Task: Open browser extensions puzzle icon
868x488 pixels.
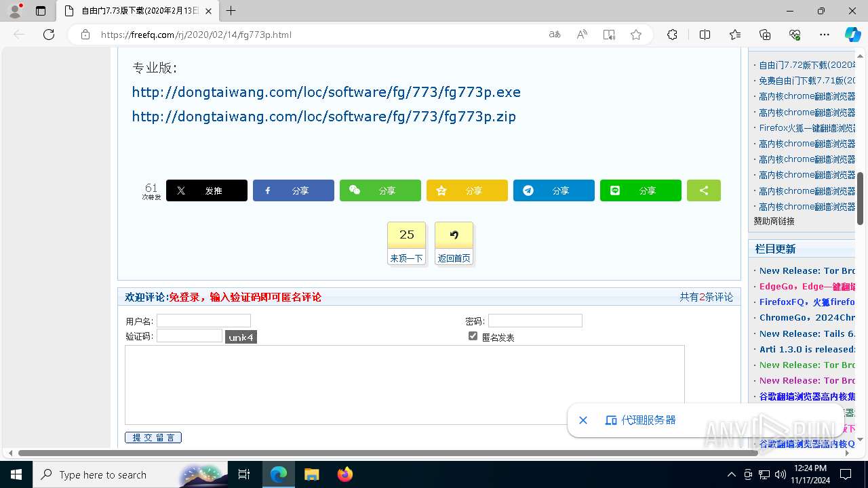Action: (x=672, y=35)
